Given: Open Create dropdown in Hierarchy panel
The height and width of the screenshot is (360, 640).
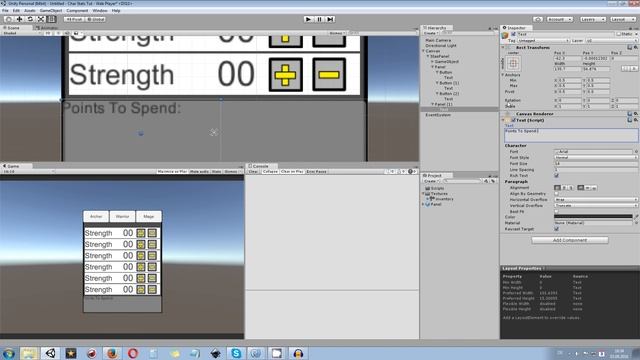Looking at the screenshot, I should pos(430,33).
